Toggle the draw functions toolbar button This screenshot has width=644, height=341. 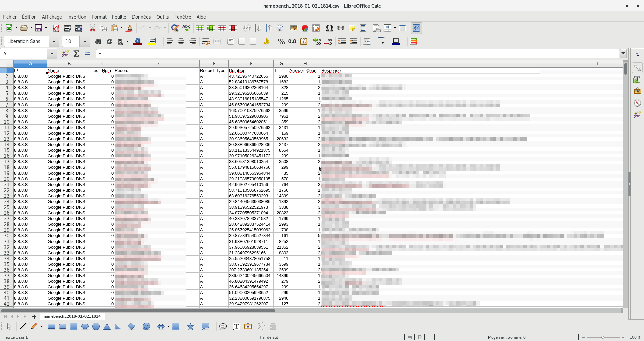(416, 28)
